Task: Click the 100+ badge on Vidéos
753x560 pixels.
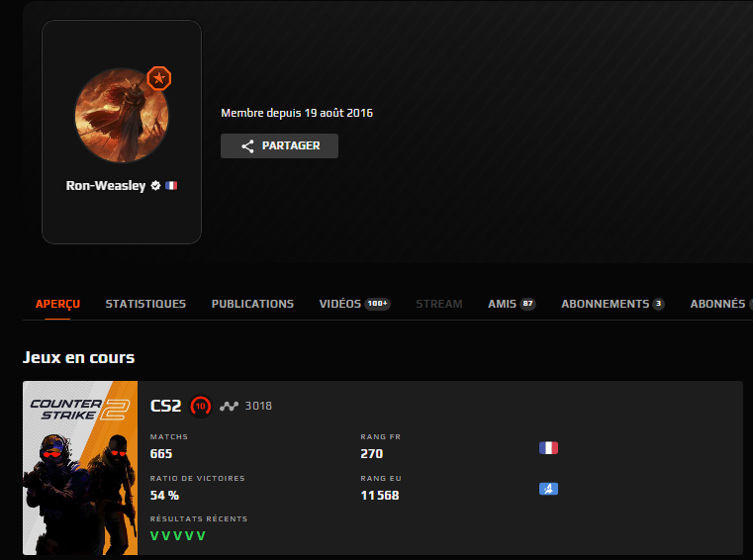Action: coord(377,304)
